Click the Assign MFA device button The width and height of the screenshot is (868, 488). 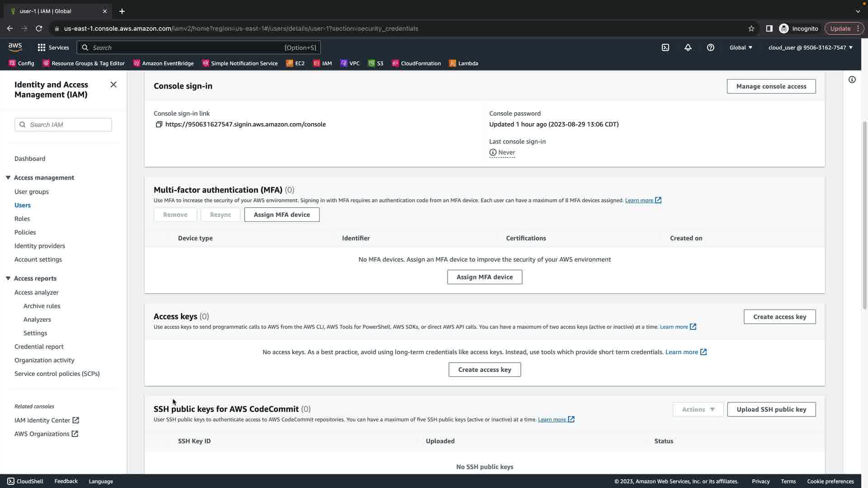[282, 215]
